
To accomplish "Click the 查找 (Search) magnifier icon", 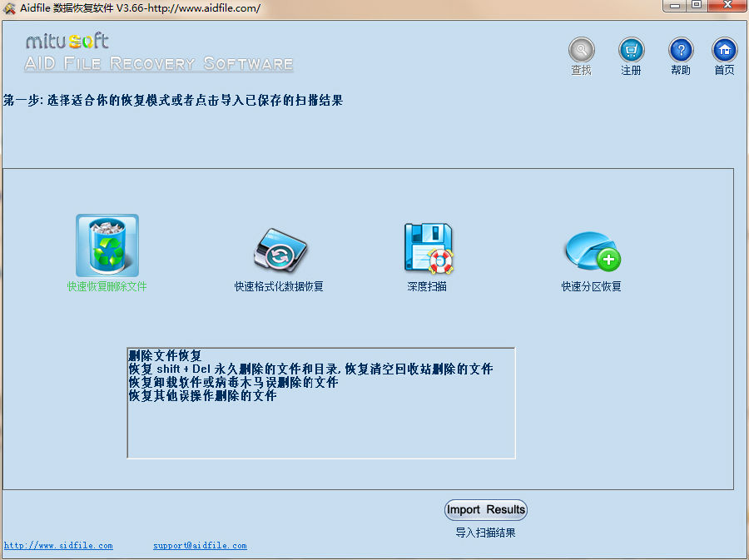I will tap(581, 50).
